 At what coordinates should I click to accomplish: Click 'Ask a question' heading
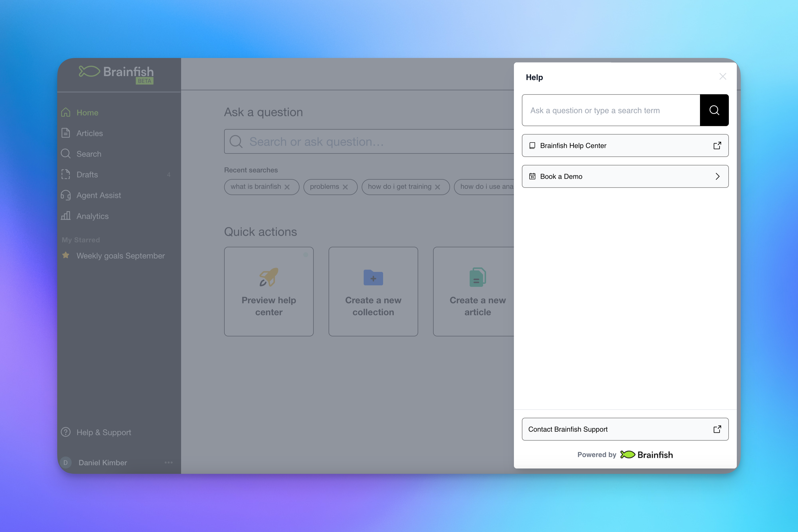pos(263,112)
